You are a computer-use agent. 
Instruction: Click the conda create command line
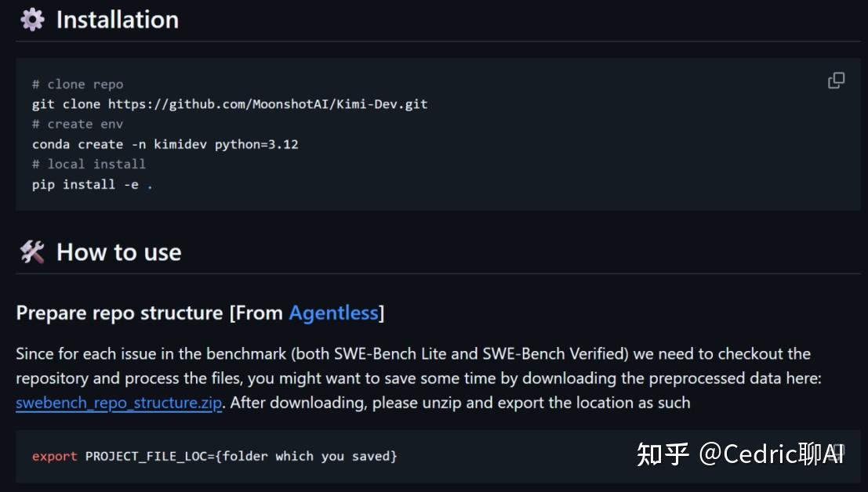tap(165, 144)
